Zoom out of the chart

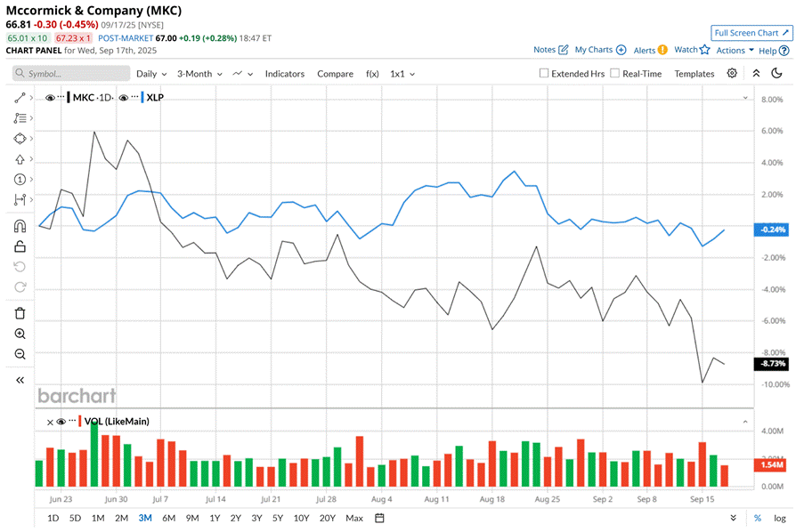[20, 354]
